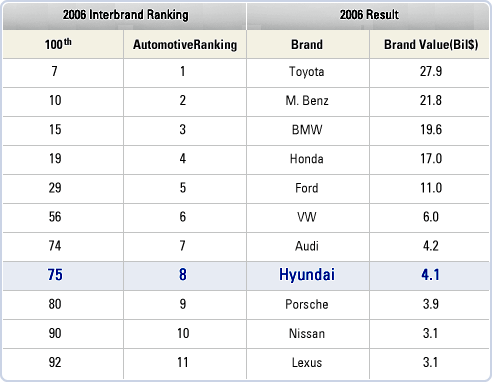The width and height of the screenshot is (492, 382).
Task: Click the Brand Value(Bil$) column header
Action: tap(431, 45)
